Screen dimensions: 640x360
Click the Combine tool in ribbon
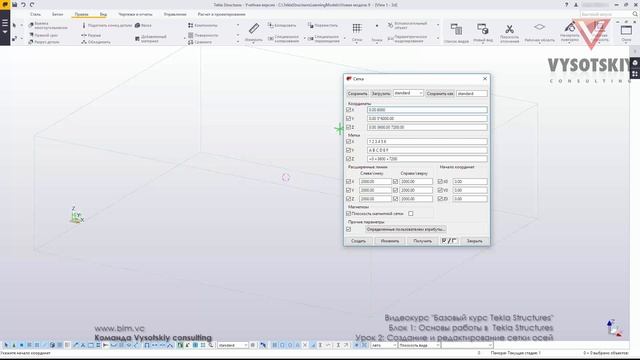click(96, 42)
